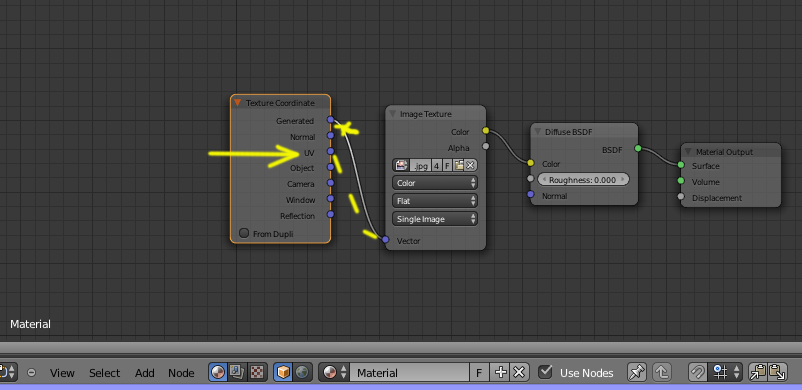Click the Reflection output socket

click(x=330, y=214)
